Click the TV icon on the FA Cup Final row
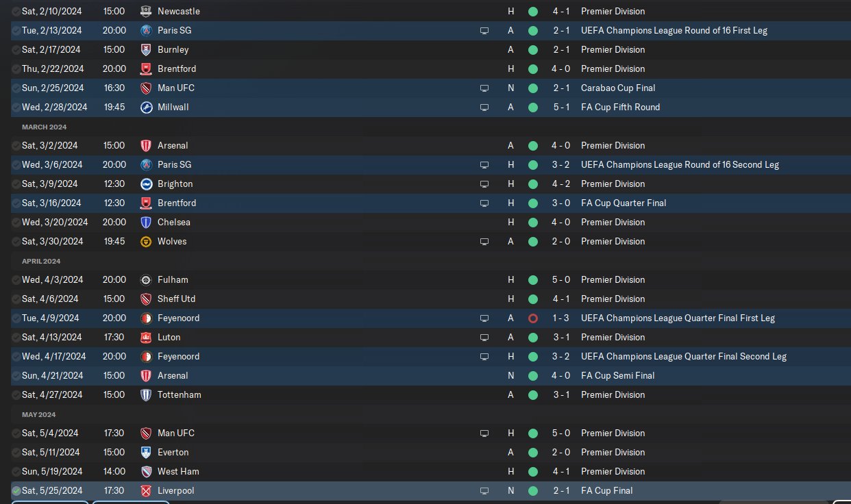Screen dimensions: 851x504 pyautogui.click(x=484, y=491)
